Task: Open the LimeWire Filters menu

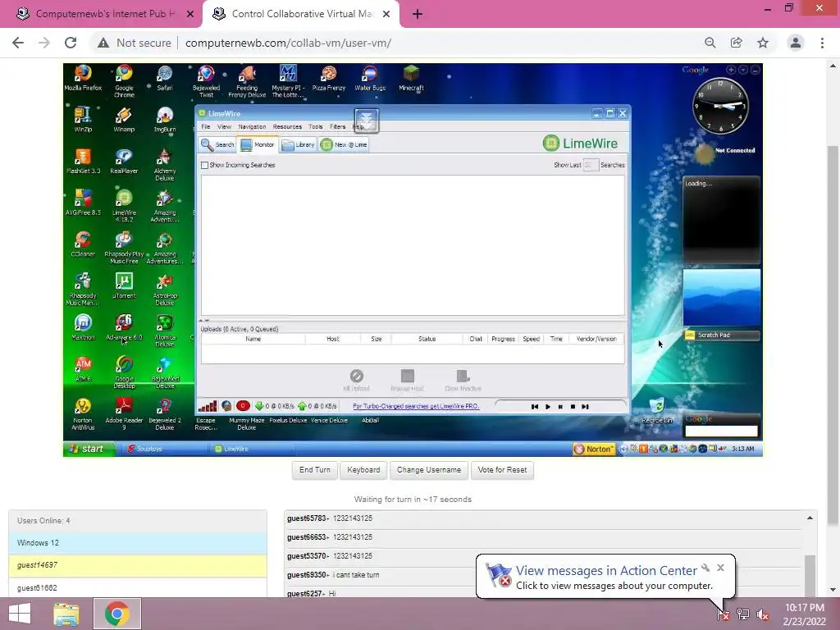Action: 337,127
